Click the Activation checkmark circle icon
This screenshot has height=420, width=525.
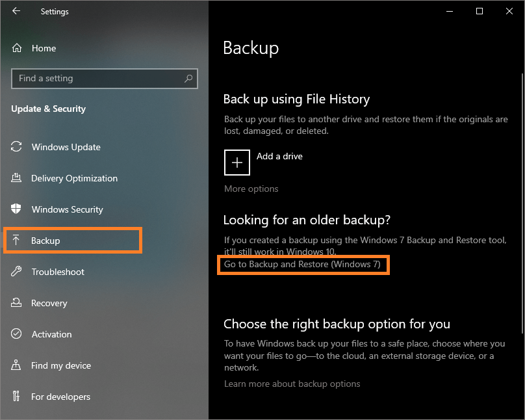click(16, 334)
